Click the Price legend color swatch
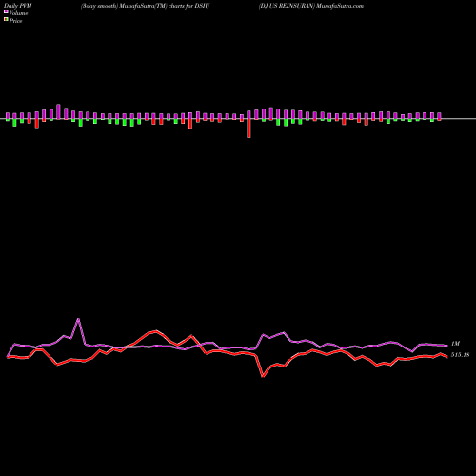 coord(6,20)
